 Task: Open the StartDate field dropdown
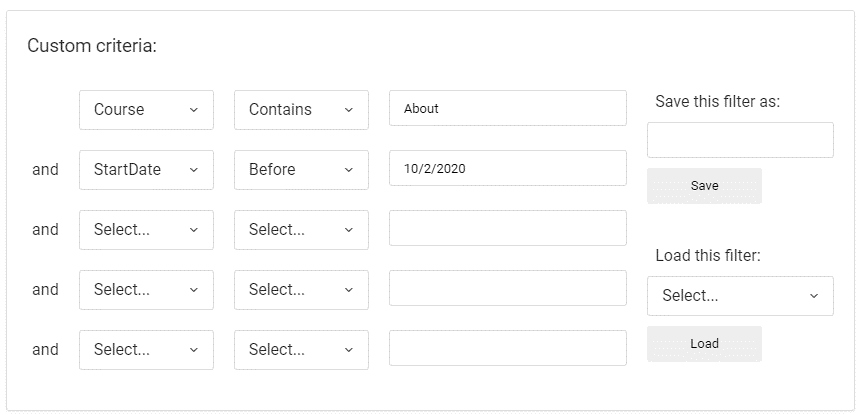click(146, 170)
